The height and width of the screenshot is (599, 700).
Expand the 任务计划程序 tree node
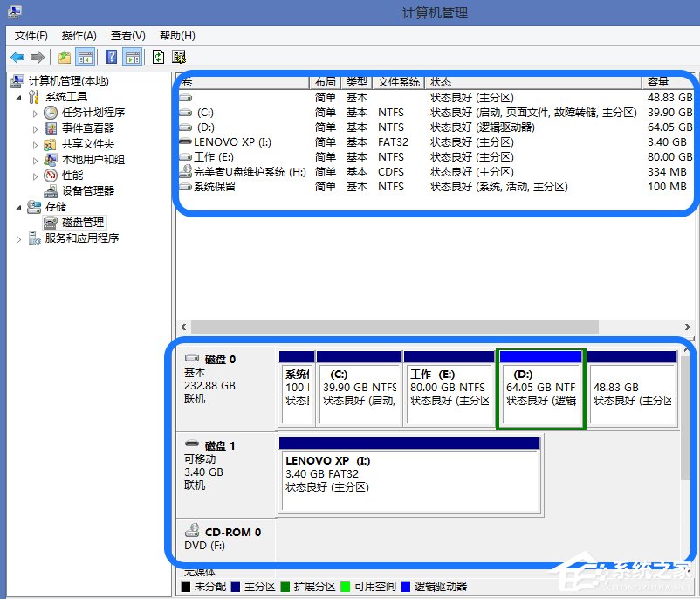(x=36, y=112)
